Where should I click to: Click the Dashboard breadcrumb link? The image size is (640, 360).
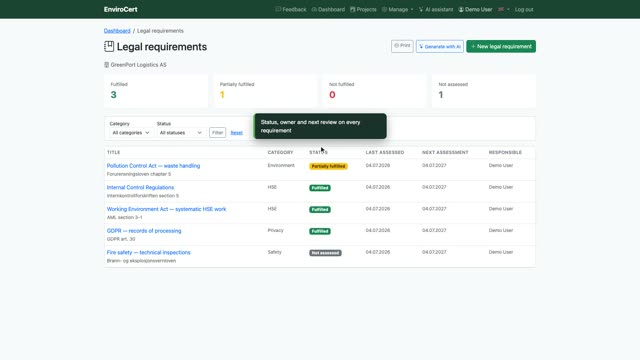117,31
